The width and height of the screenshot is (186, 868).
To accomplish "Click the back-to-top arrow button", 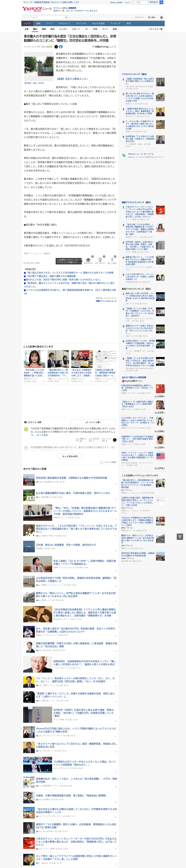I will click(180, 536).
